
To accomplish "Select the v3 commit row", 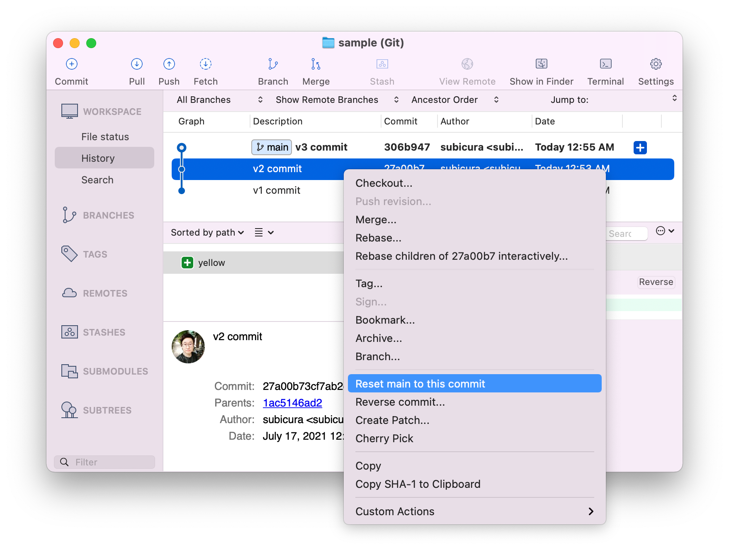I will coord(423,147).
